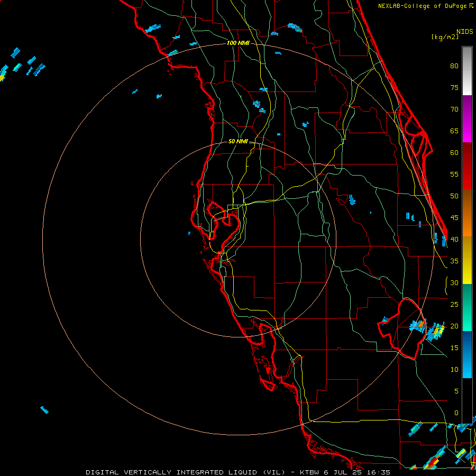Click the scale value 35
476x476 pixels.
pos(454,261)
